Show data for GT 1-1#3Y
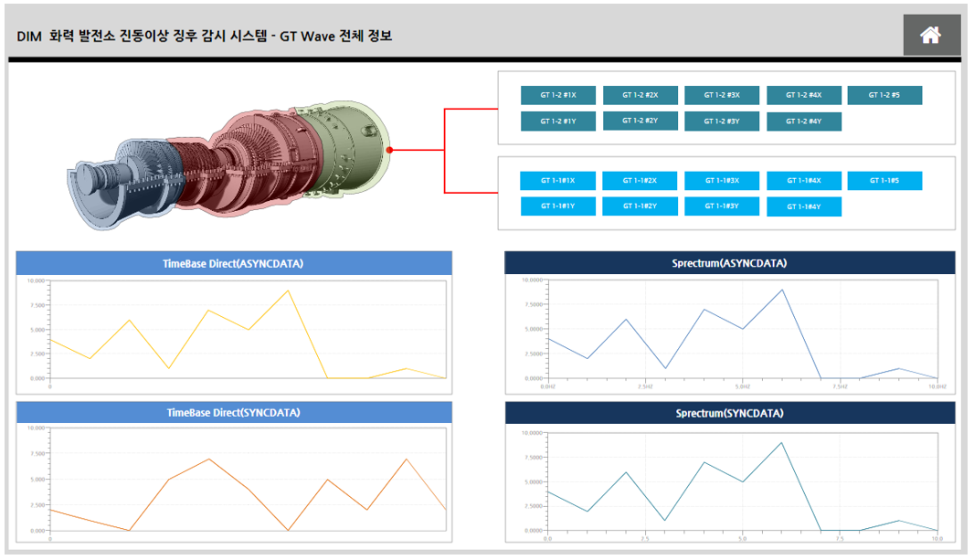This screenshot has width=974, height=560. [x=722, y=206]
